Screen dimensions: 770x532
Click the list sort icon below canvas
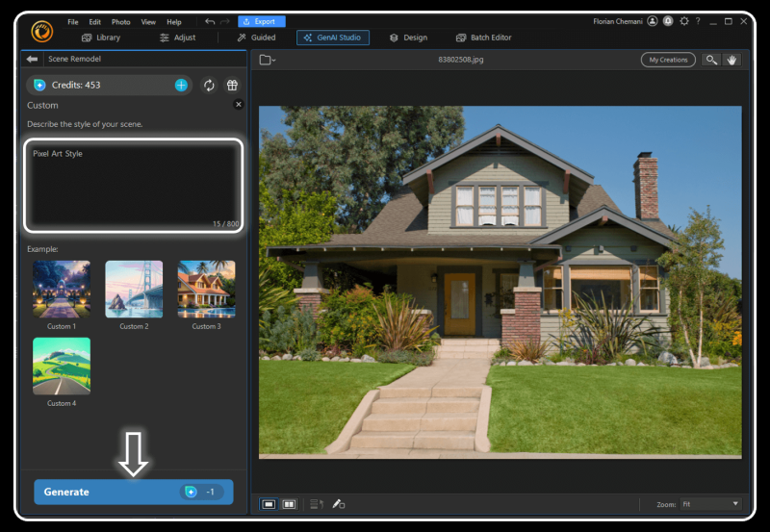317,504
